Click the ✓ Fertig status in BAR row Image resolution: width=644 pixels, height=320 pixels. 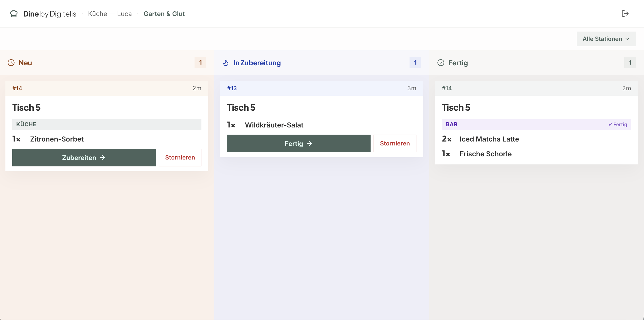pos(618,124)
